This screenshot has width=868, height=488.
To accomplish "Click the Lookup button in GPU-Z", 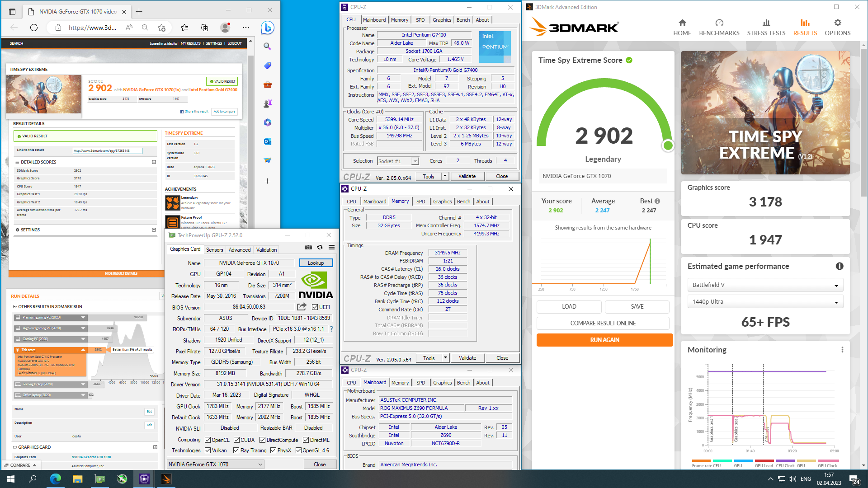I will (316, 263).
